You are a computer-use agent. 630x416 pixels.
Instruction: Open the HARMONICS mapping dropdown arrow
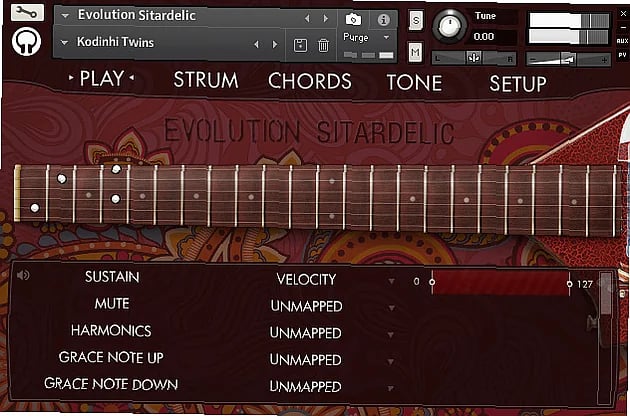391,335
